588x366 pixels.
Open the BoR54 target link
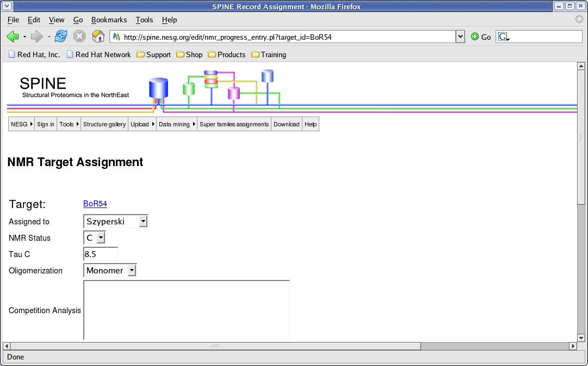(x=95, y=204)
